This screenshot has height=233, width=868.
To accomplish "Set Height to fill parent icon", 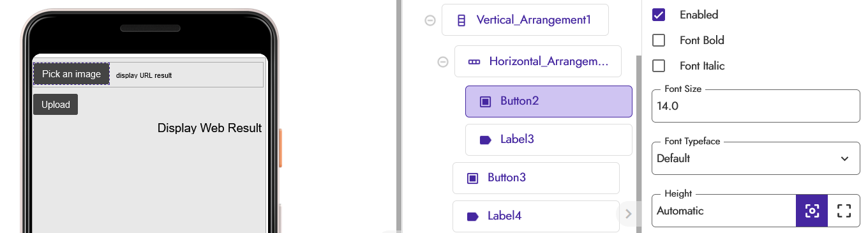I will click(844, 211).
